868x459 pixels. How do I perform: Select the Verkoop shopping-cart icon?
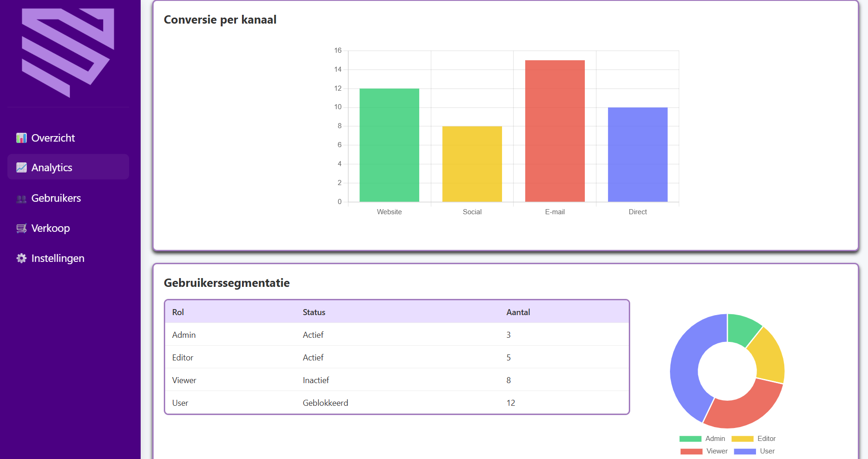(21, 228)
